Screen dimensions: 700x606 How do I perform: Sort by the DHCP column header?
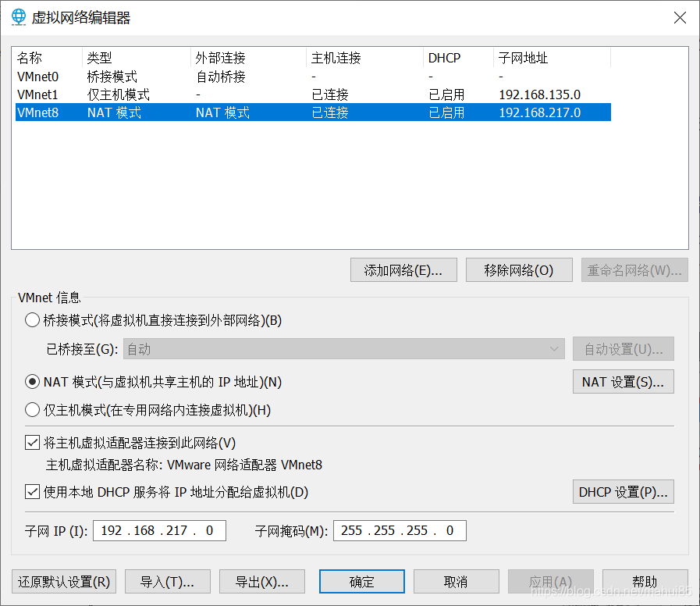pyautogui.click(x=459, y=58)
